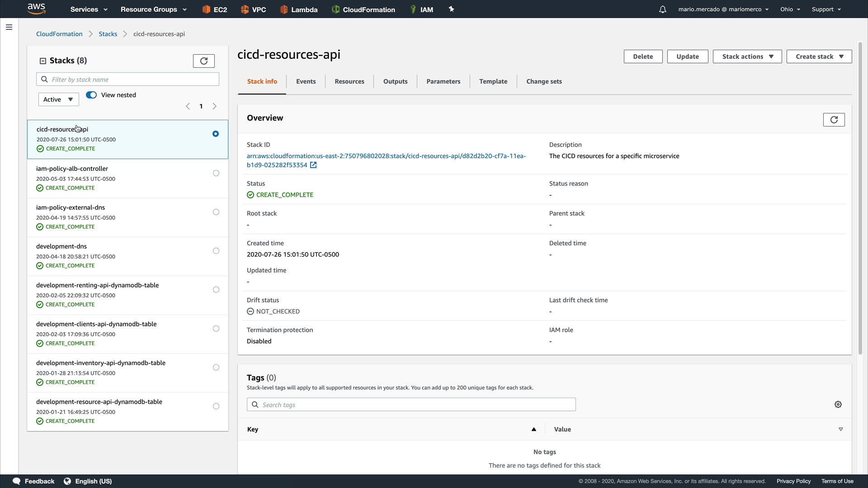Select iam-policy-alb-controller stack radio button
The width and height of the screenshot is (868, 488).
tap(216, 173)
